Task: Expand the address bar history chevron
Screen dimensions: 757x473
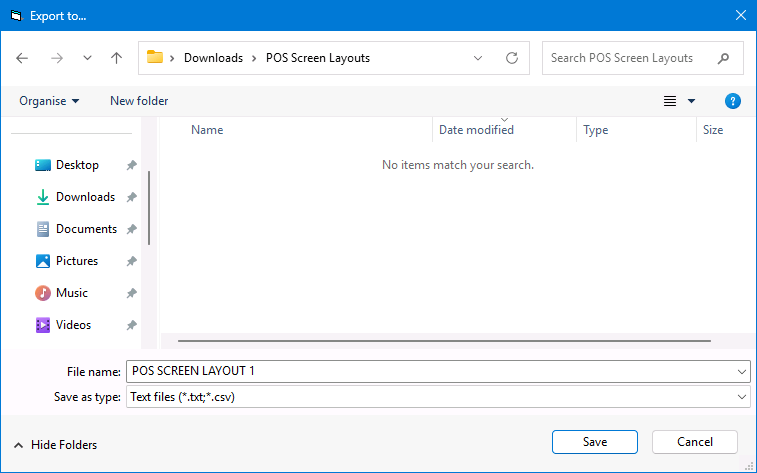Action: pyautogui.click(x=478, y=58)
